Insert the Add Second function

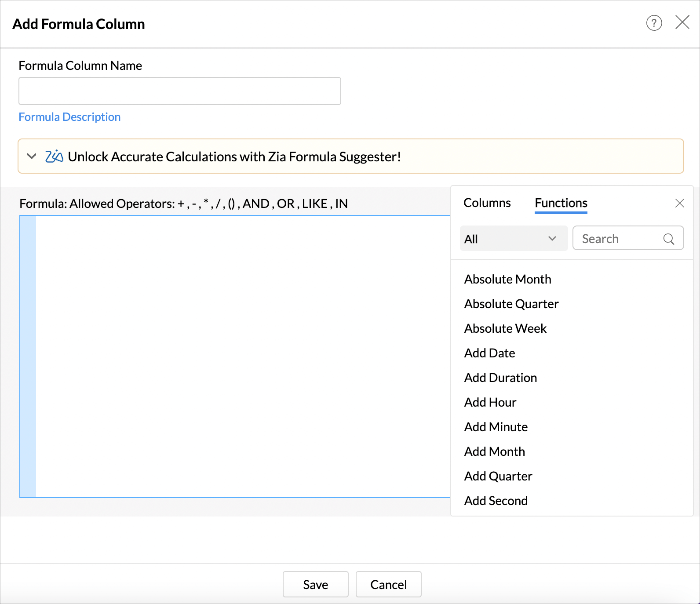tap(496, 501)
